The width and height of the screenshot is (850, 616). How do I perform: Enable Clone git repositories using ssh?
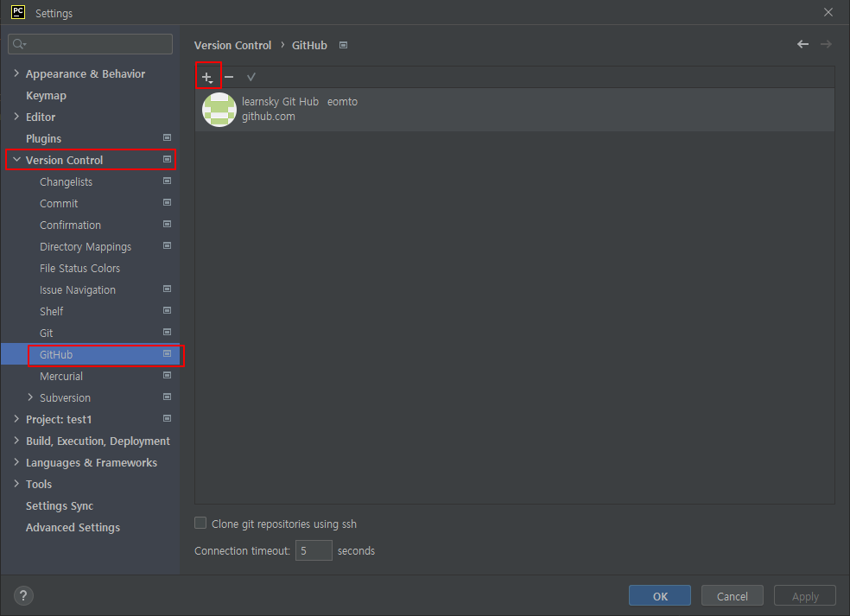click(200, 524)
